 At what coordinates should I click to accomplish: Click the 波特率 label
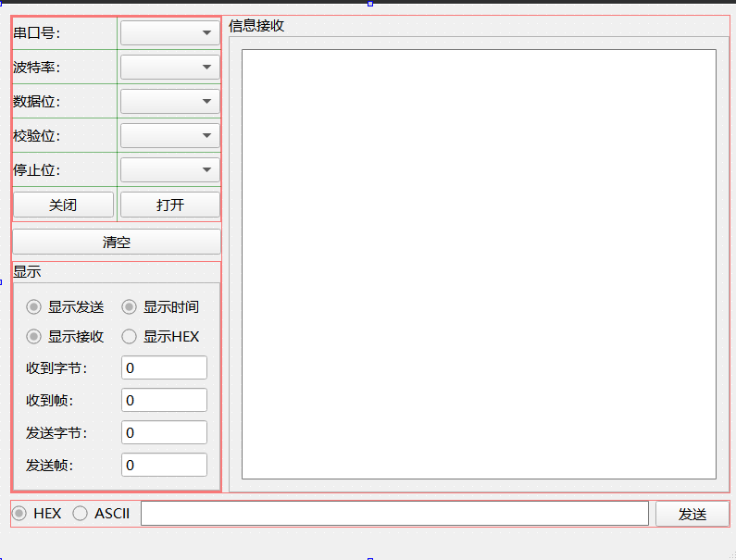[x=37, y=68]
